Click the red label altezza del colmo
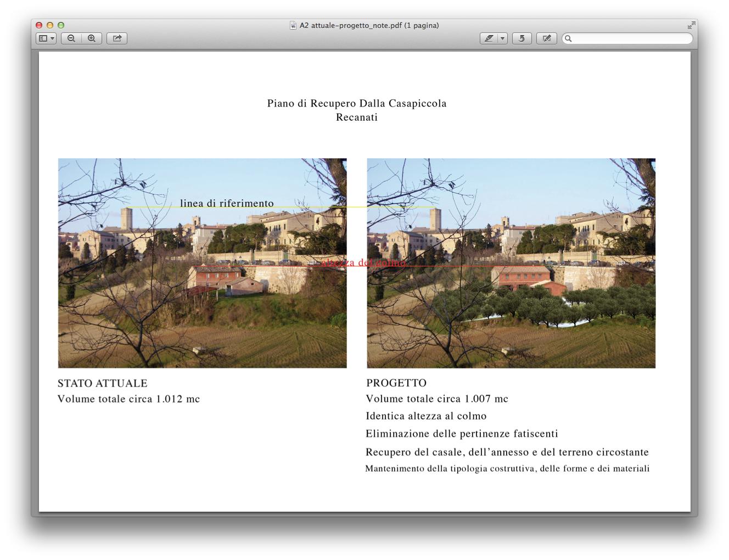729x560 pixels. tap(364, 262)
